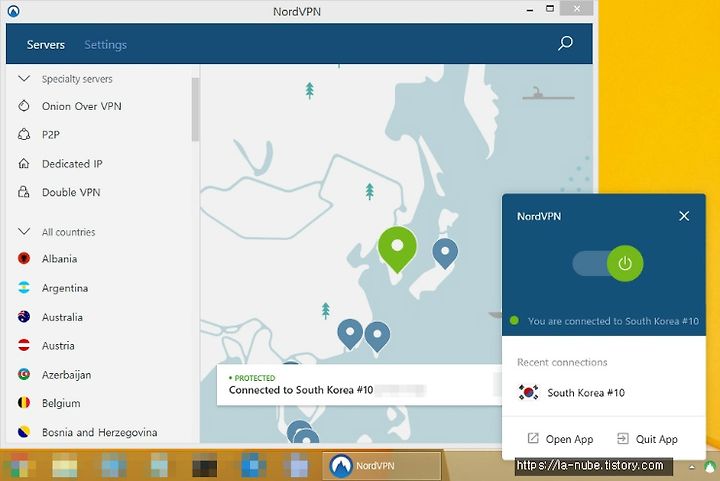
Task: Click the Onion Over VPN icon
Action: click(24, 106)
